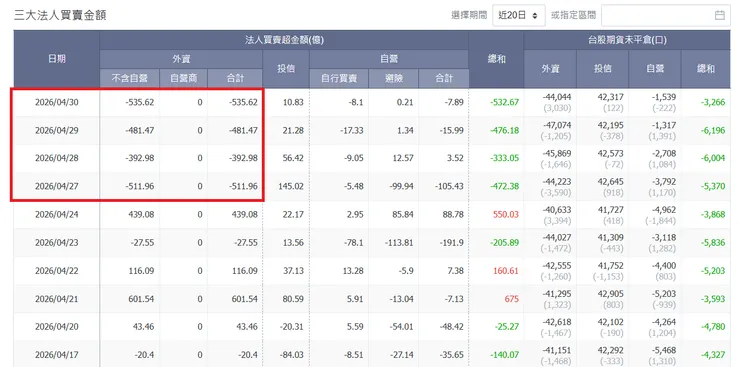This screenshot has height=367, width=740.
Task: Click total value 675
Action: tap(511, 299)
